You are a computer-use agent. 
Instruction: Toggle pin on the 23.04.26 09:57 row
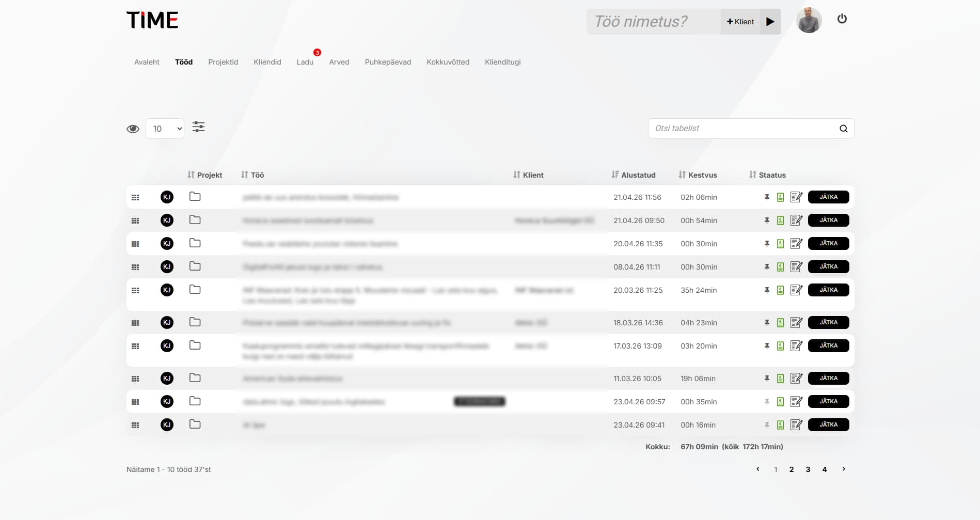767,402
